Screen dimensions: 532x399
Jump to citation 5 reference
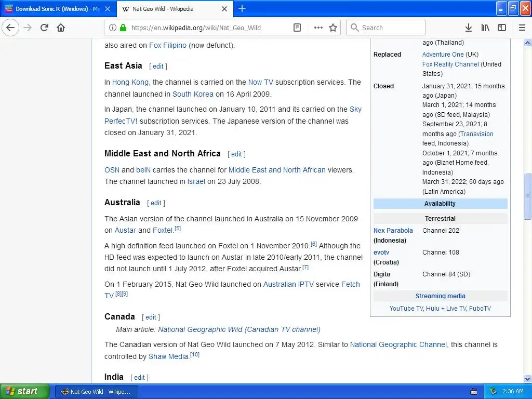point(178,229)
